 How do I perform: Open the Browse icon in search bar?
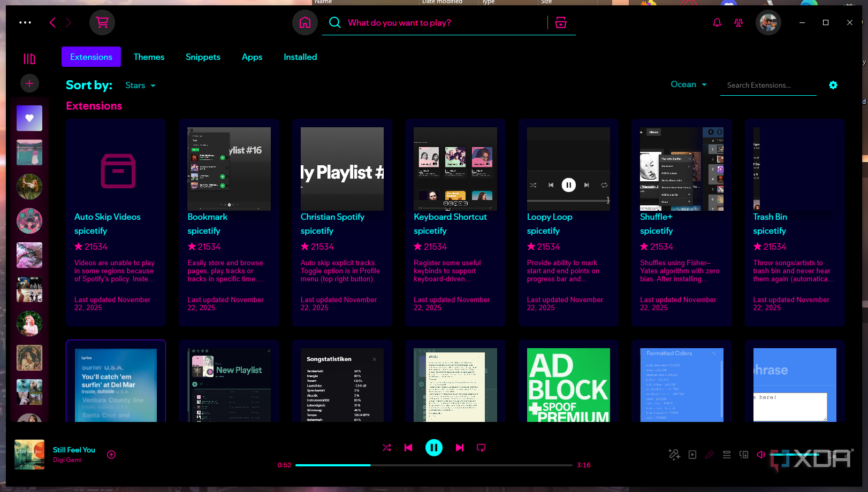pyautogui.click(x=561, y=22)
